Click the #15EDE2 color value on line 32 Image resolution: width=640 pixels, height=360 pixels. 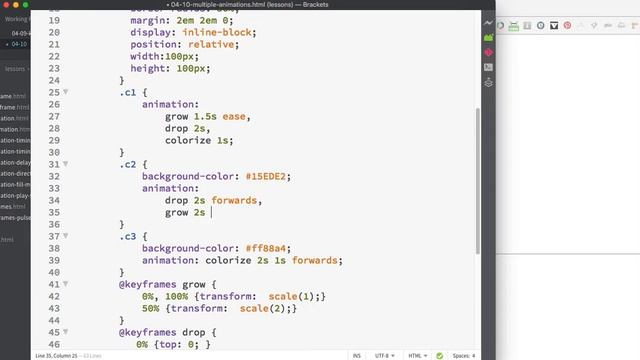tap(265, 176)
